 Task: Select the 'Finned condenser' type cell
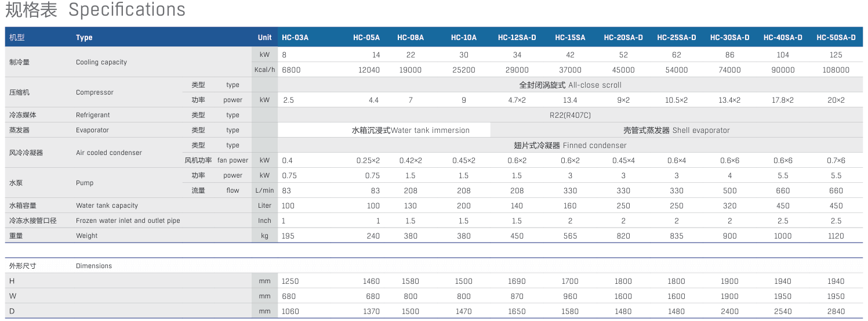coord(570,145)
